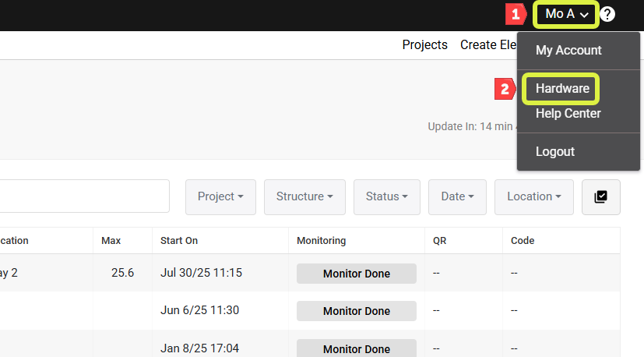Click the chevron next to Mo A

[583, 16]
